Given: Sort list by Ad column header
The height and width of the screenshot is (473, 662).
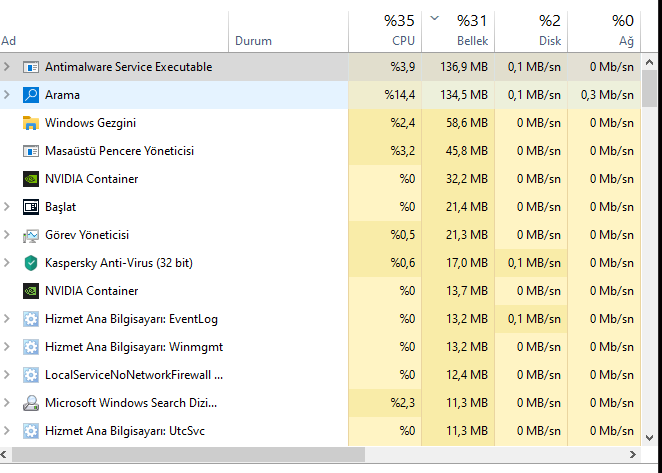Looking at the screenshot, I should tap(100, 40).
